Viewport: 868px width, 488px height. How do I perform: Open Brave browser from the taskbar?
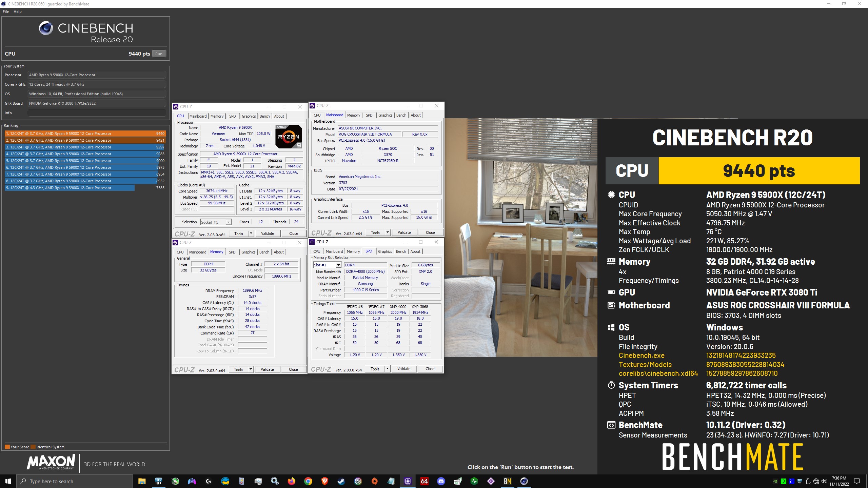coord(324,481)
